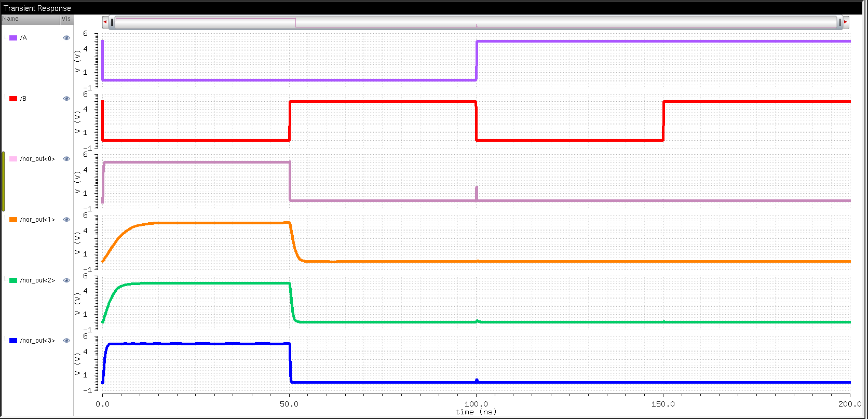
Task: Select the /nor_out<0> signal name
Action: coord(37,159)
